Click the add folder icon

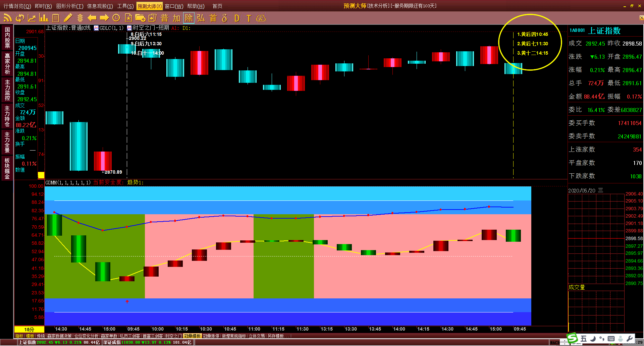(140, 18)
